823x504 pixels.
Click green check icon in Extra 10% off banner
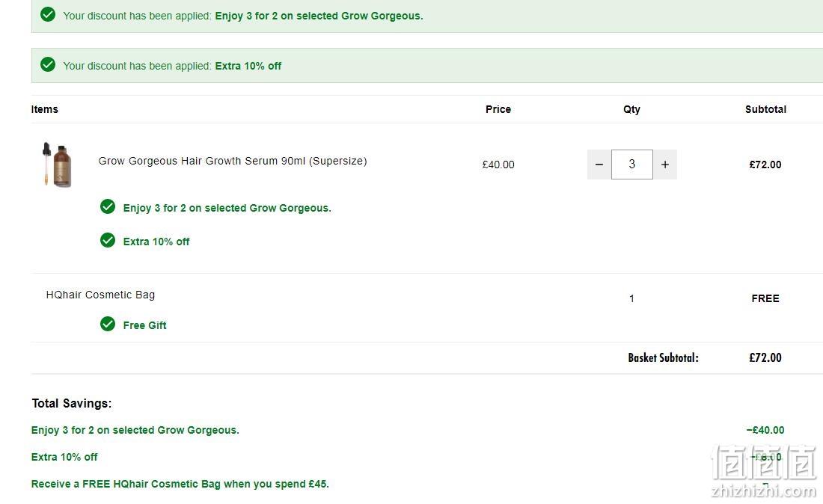[48, 64]
